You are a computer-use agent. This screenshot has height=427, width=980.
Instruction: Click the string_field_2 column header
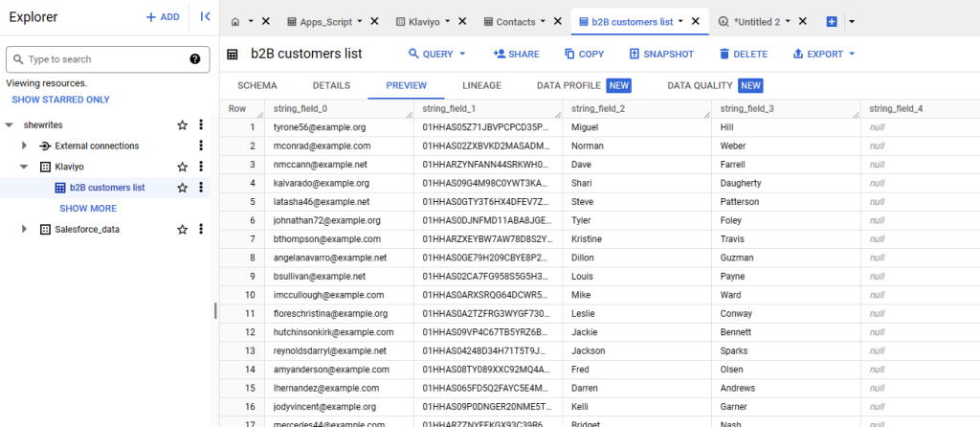point(636,109)
